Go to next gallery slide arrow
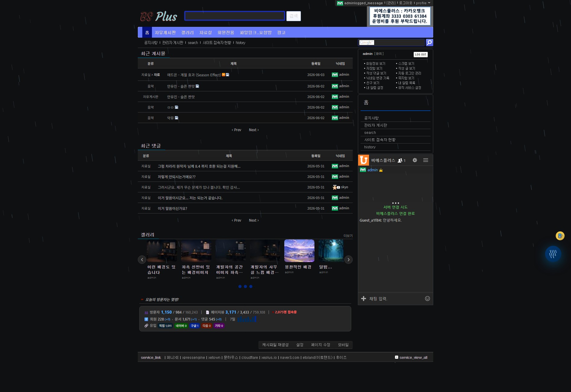Screen dimensions: 571x392 coord(349,260)
